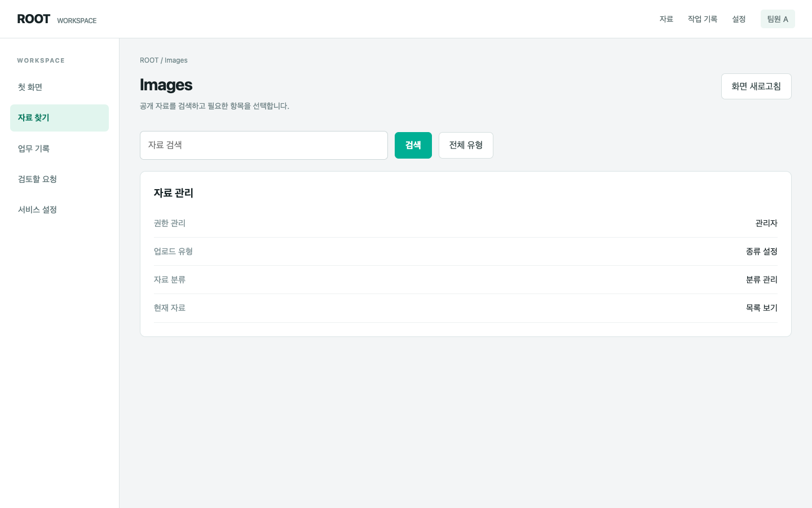This screenshot has height=508, width=812.
Task: Click the 자료 분류 row label
Action: tap(170, 280)
